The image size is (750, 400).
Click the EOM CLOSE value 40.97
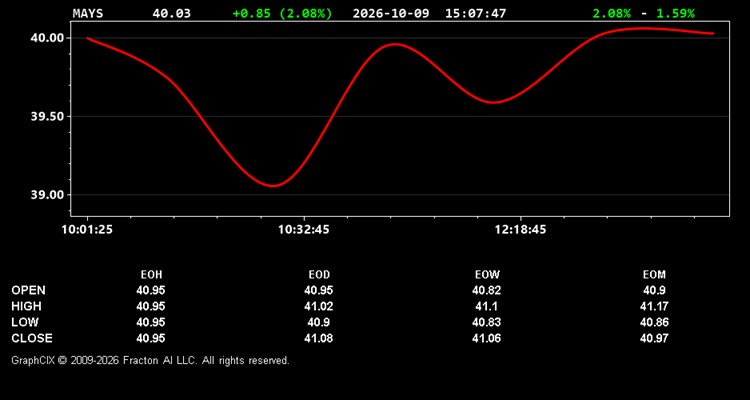pyautogui.click(x=654, y=338)
